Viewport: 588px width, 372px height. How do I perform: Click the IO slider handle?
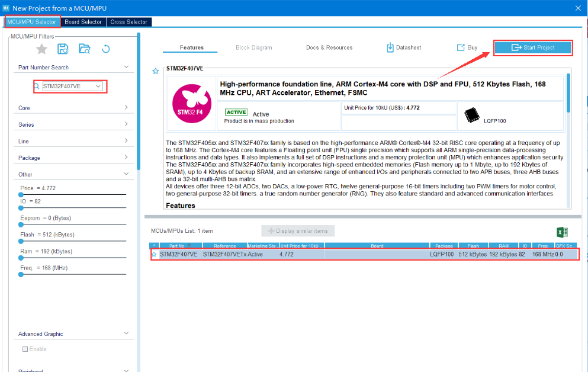(21, 208)
